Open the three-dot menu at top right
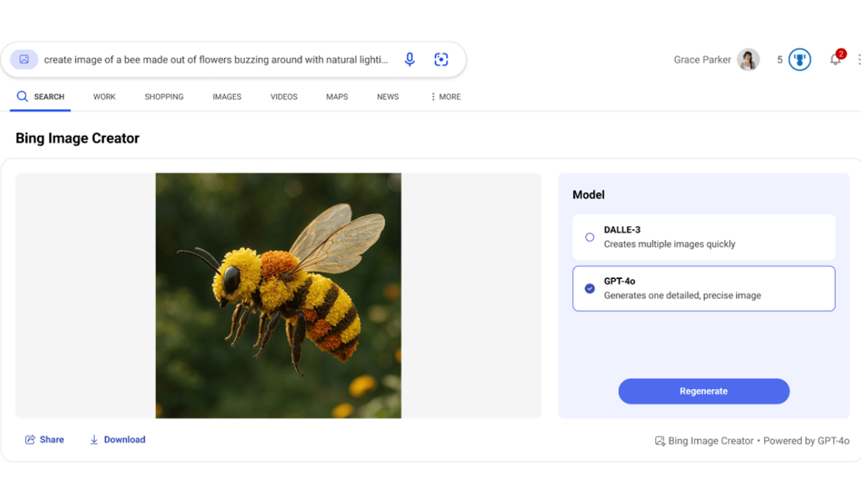The image size is (861, 504). coord(859,59)
